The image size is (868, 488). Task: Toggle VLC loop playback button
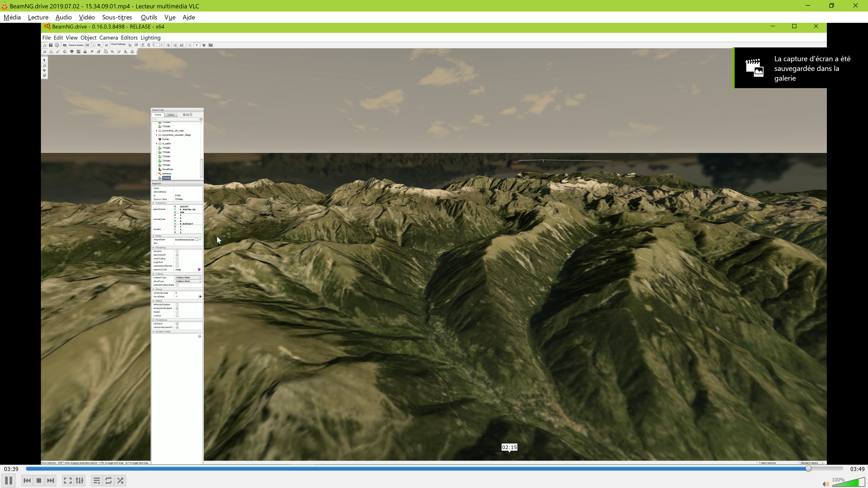click(x=108, y=481)
